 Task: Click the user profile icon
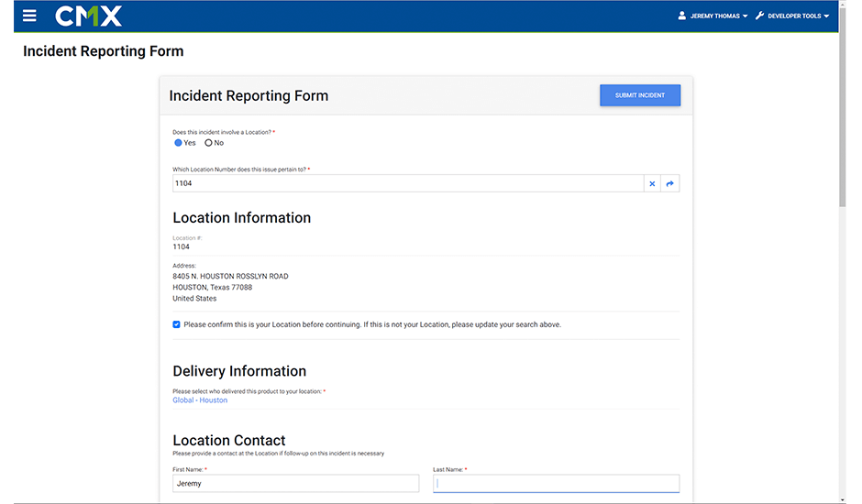(x=681, y=16)
